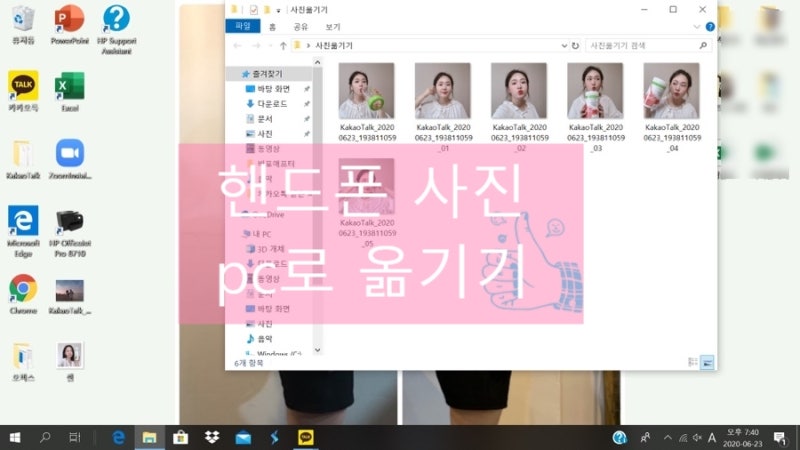Open taskbar search magnifier
Viewport: 800px width, 450px height.
(45, 437)
